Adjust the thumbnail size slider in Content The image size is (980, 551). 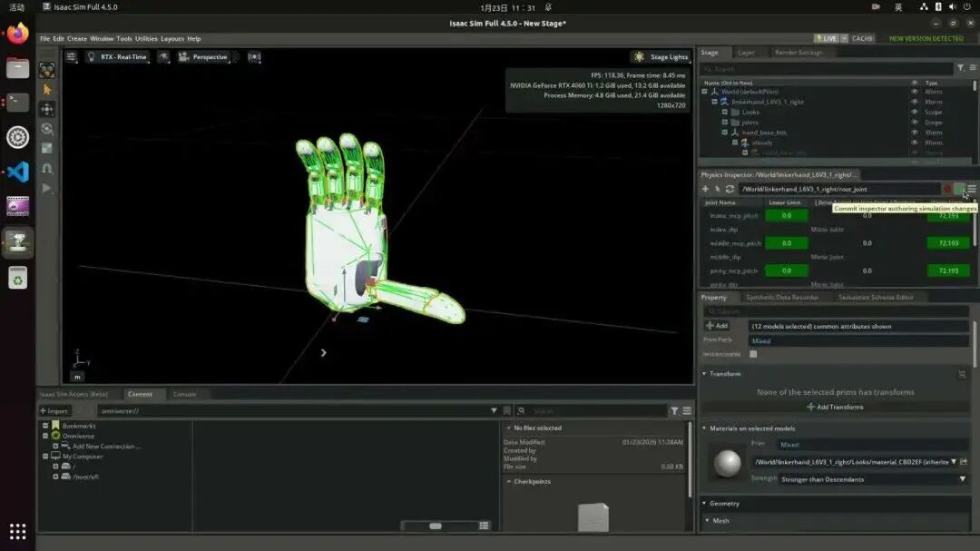(436, 526)
